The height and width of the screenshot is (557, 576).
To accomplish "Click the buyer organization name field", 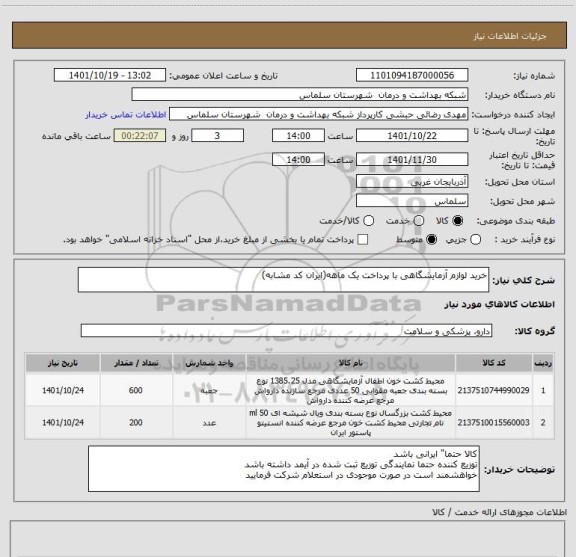I will point(300,95).
